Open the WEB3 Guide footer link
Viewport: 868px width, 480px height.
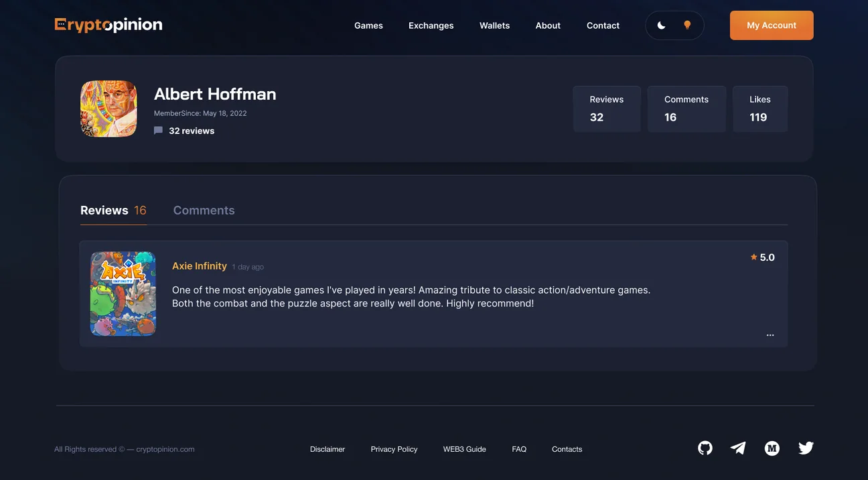465,449
